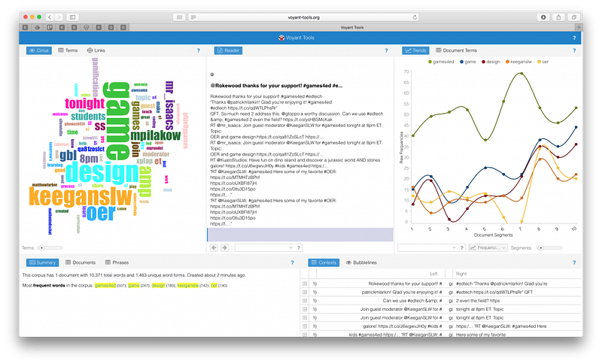Click the highlighted word games4ed in summary
The height and width of the screenshot is (364, 602).
click(105, 285)
